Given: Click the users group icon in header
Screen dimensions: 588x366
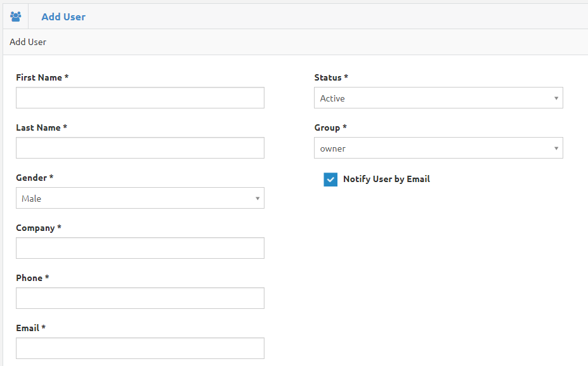Looking at the screenshot, I should [15, 17].
